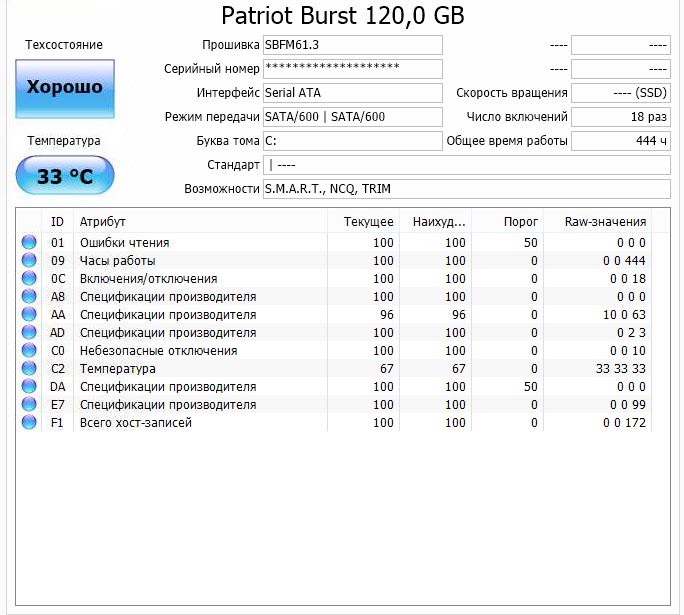
Task: Click threshold value 50 in row DA
Action: [530, 387]
